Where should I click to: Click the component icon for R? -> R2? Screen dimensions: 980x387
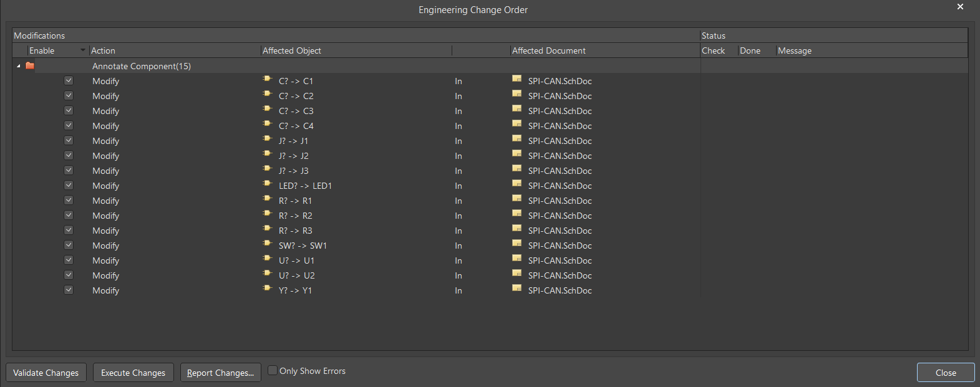[268, 214]
